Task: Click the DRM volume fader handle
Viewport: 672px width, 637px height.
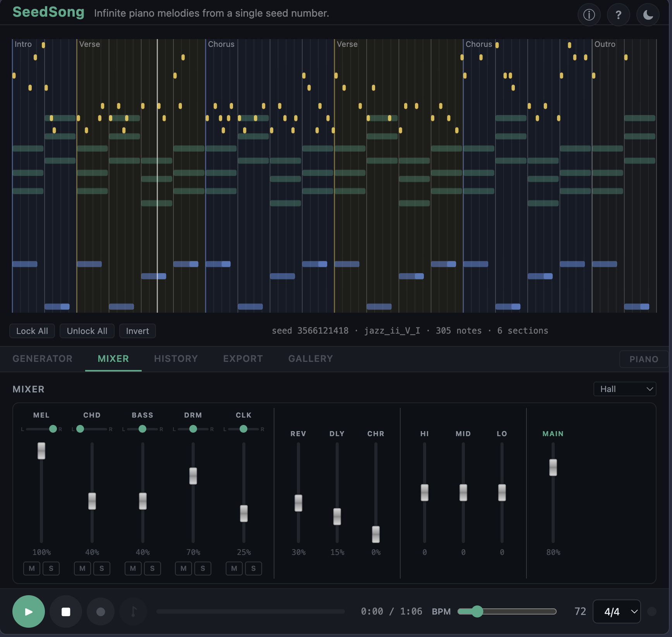Action: 193,476
